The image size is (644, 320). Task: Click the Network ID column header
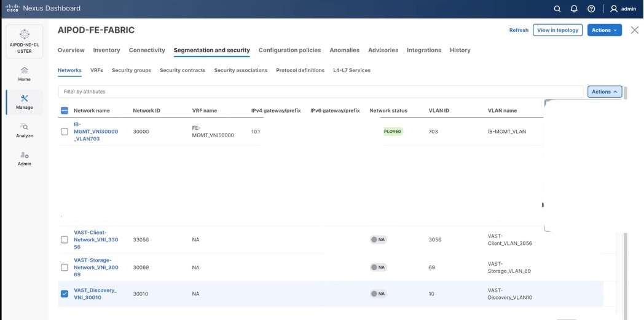click(x=147, y=111)
